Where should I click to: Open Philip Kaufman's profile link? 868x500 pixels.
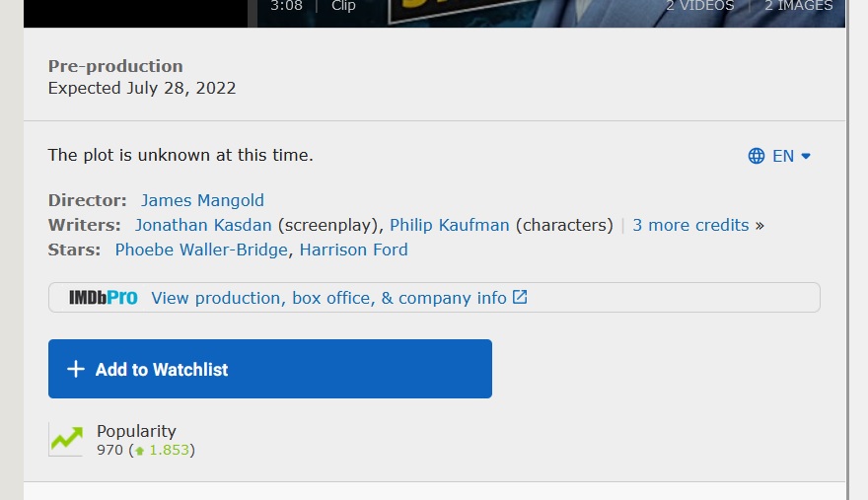coord(450,226)
